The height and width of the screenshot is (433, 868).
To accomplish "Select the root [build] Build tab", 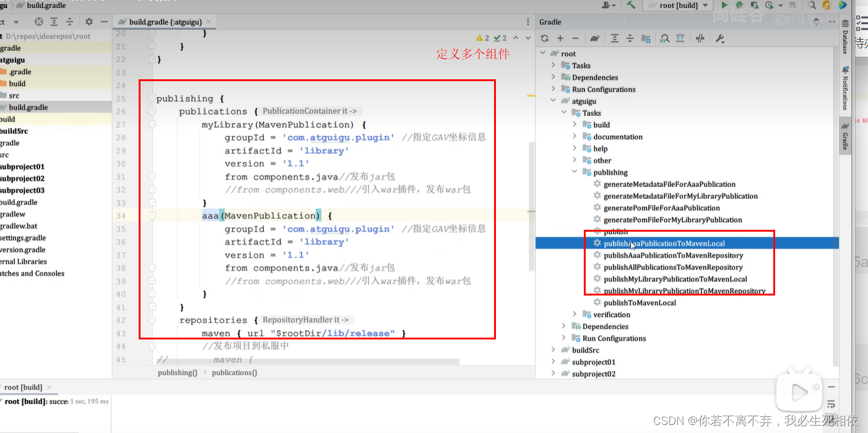I will point(23,387).
